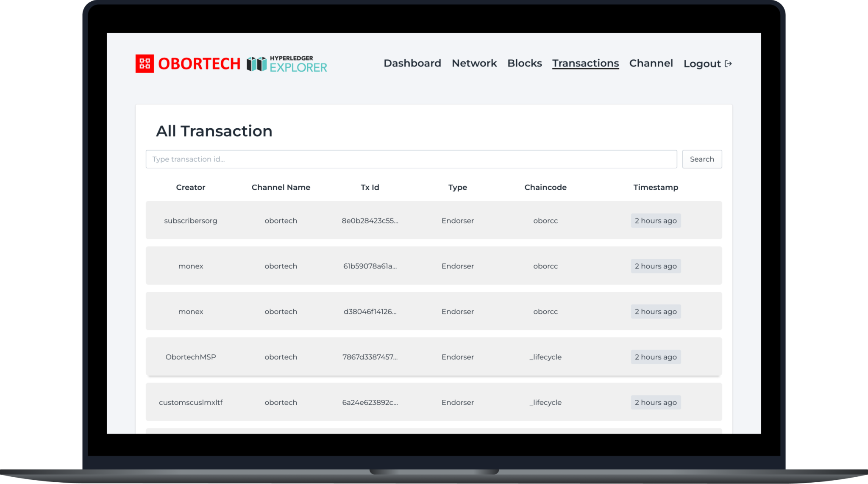Click the customscuslmxltf creator cell

(191, 402)
